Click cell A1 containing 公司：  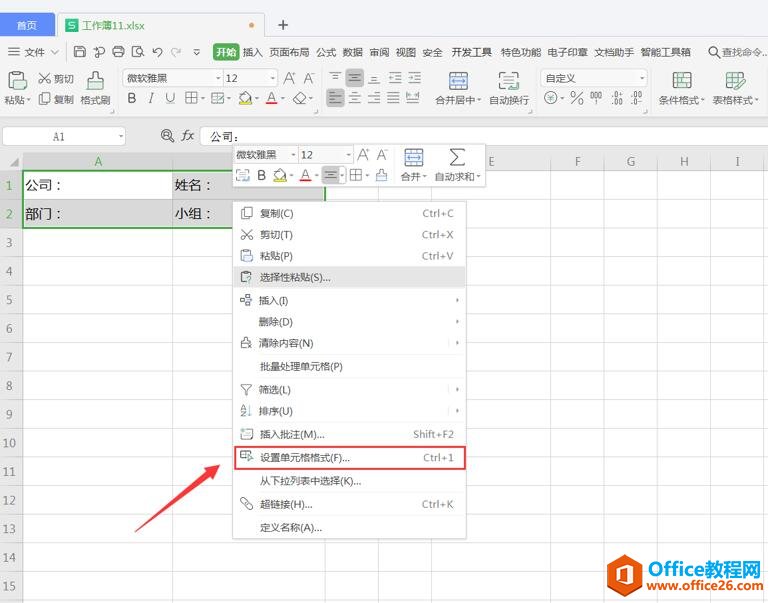pyautogui.click(x=98, y=185)
